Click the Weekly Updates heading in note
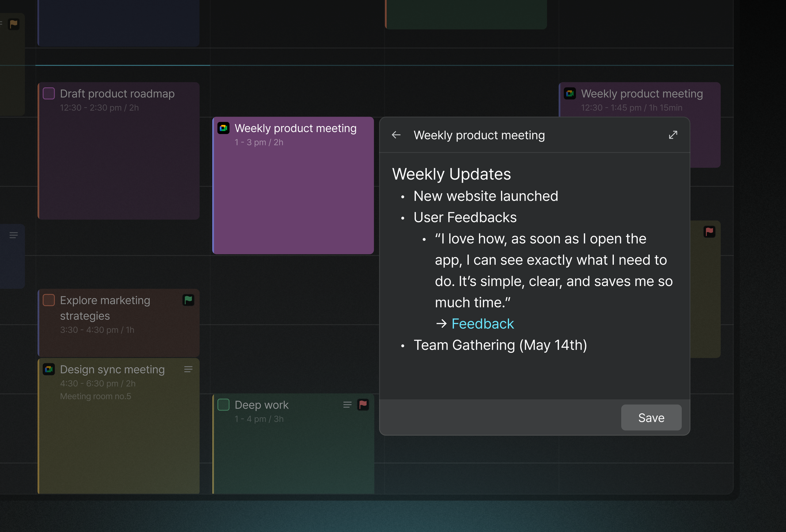The width and height of the screenshot is (786, 532). 452,174
